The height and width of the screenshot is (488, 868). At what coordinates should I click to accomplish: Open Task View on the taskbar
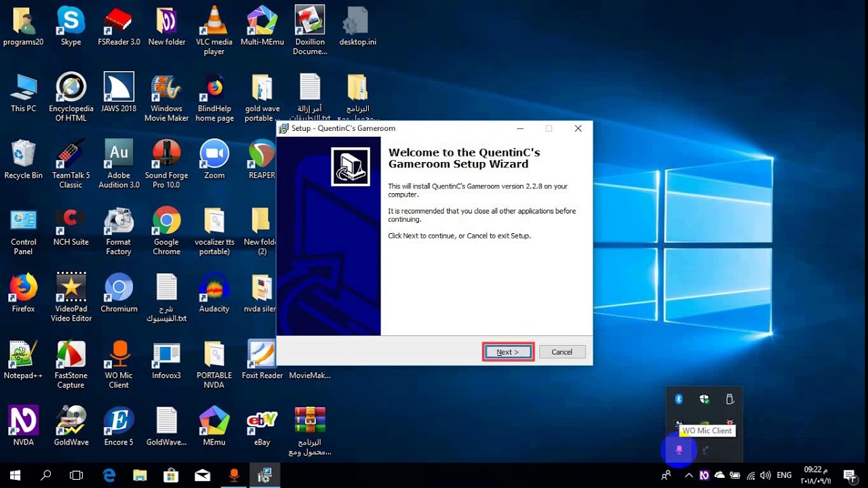[77, 476]
